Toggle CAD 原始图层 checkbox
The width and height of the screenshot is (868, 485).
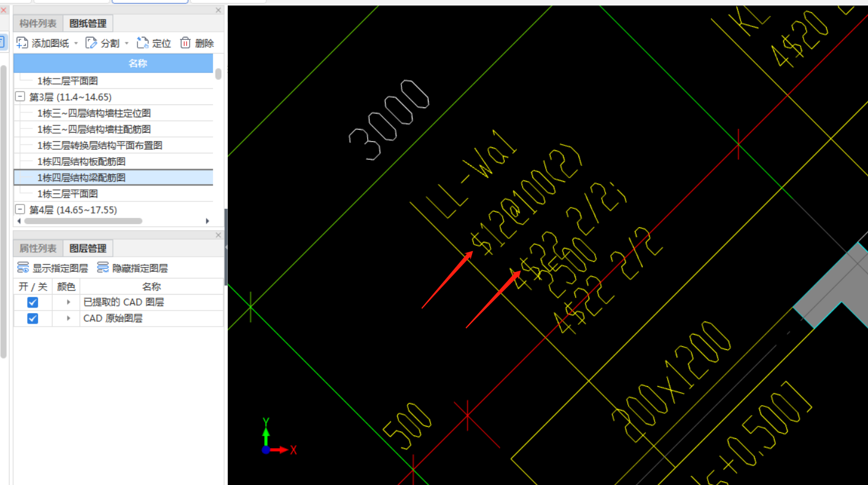click(33, 318)
